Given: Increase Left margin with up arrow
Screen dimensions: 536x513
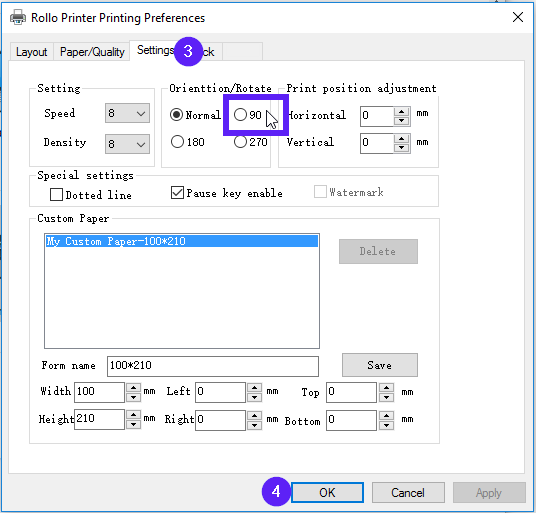Looking at the screenshot, I should pos(254,388).
